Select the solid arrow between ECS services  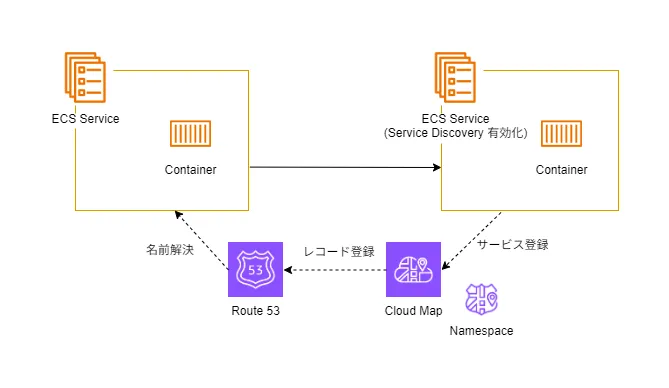pos(345,167)
